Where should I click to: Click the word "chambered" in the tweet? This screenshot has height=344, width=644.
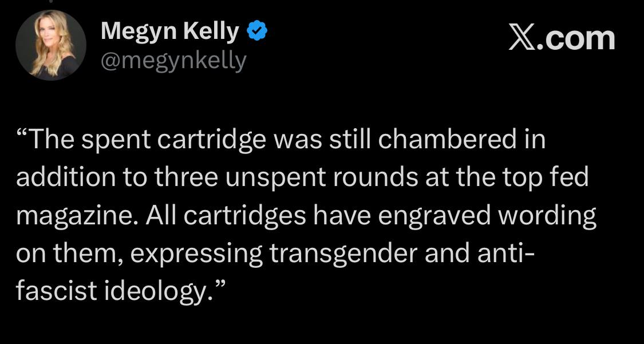[447, 139]
